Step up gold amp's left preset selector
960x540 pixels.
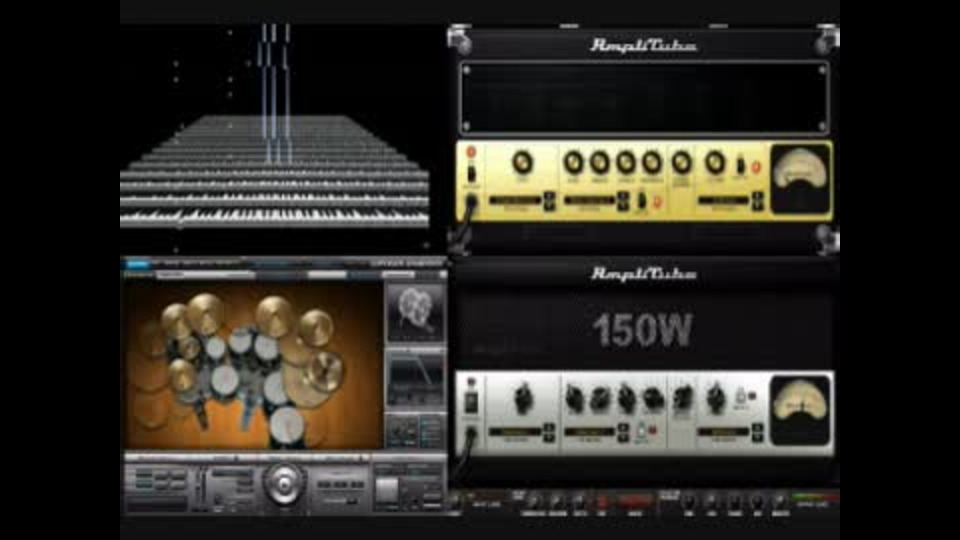coord(549,197)
